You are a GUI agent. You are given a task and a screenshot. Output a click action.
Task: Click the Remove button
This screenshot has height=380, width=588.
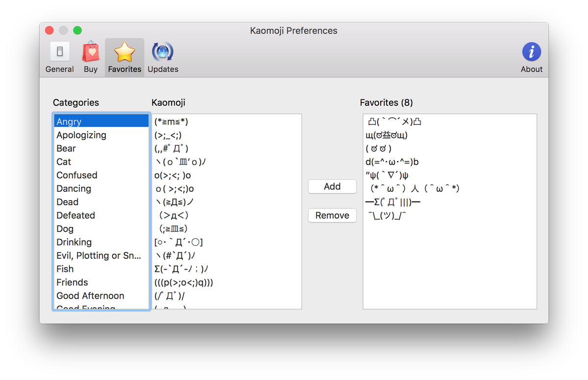coord(332,215)
